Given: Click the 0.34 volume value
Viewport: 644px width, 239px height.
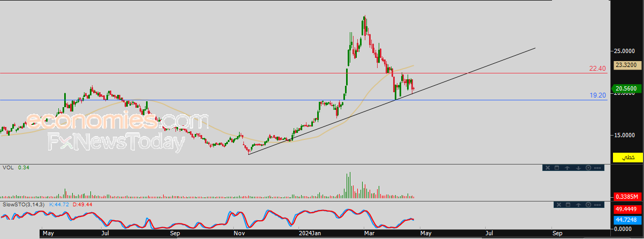Looking at the screenshot, I should click(23, 168).
